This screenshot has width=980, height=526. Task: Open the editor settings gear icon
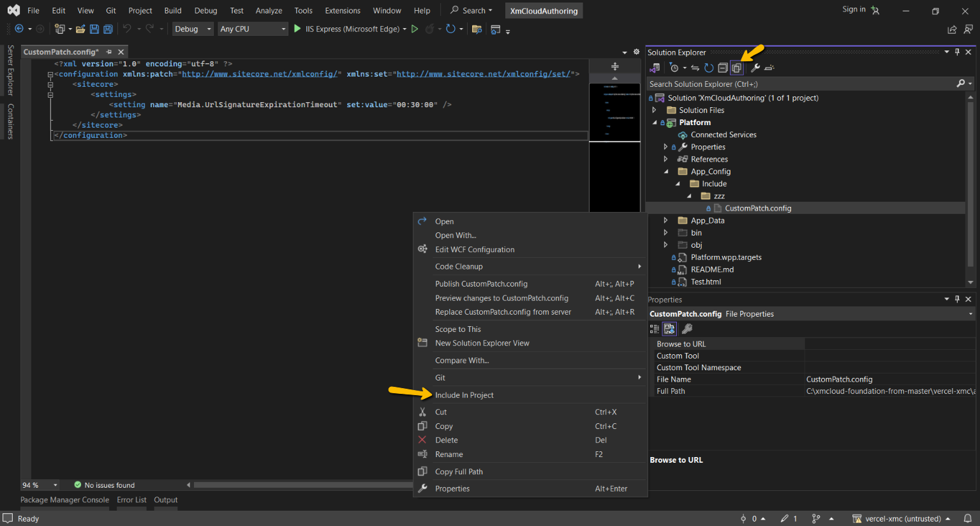[x=636, y=52]
